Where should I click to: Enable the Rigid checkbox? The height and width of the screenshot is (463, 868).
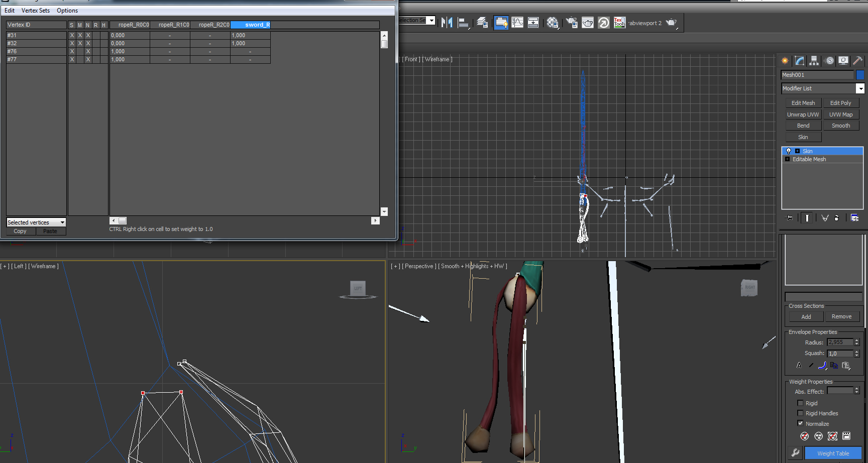800,403
